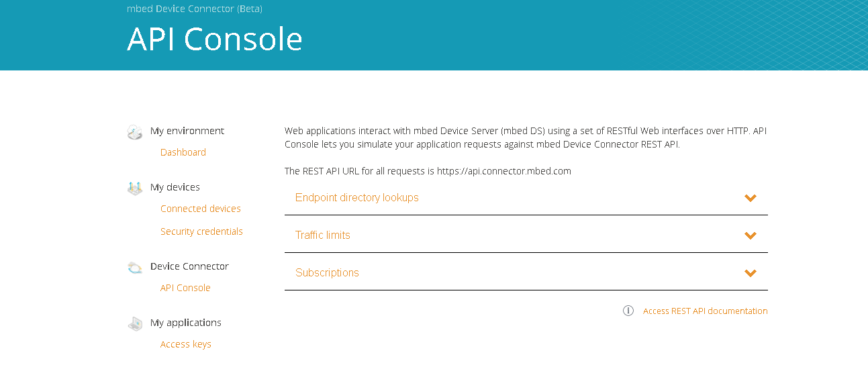
Task: Open Access keys page
Action: click(x=186, y=344)
